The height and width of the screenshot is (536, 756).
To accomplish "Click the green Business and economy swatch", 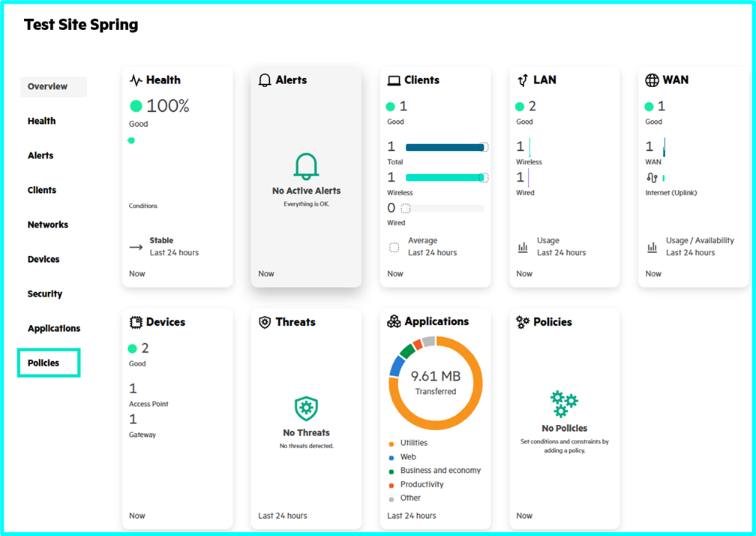I will 391,471.
